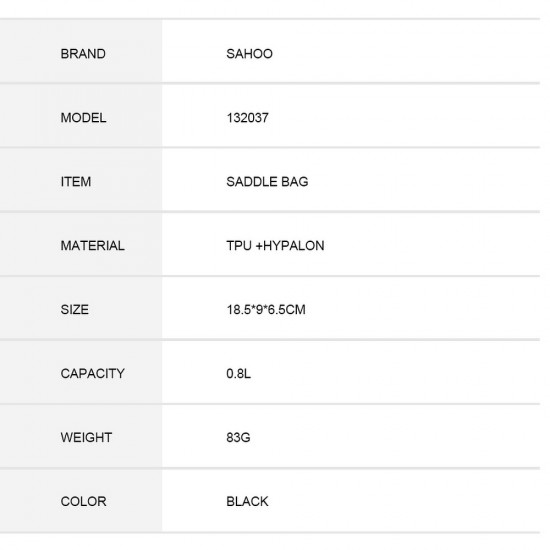Select the BLACK color value

(x=247, y=502)
